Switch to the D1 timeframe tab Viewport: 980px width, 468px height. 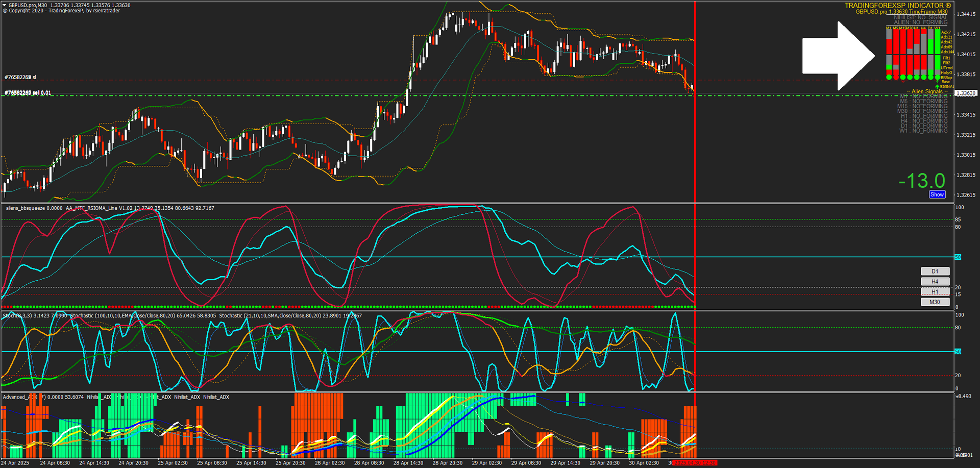(x=935, y=271)
